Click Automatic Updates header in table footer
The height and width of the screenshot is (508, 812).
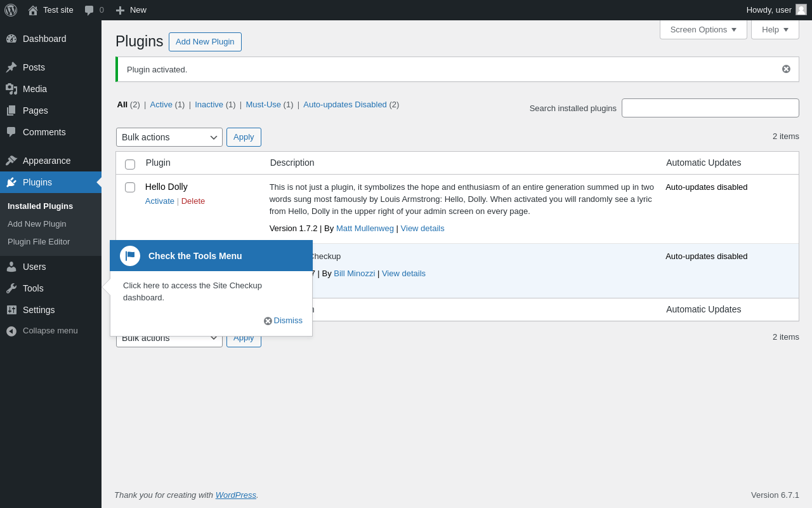pyautogui.click(x=704, y=309)
